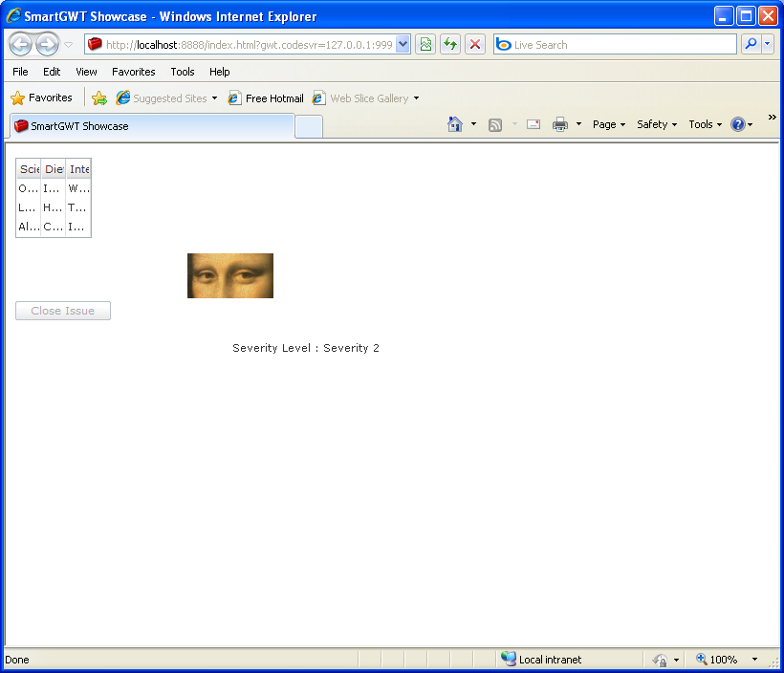Click the Done status bar text
This screenshot has height=673, width=784.
click(17, 660)
